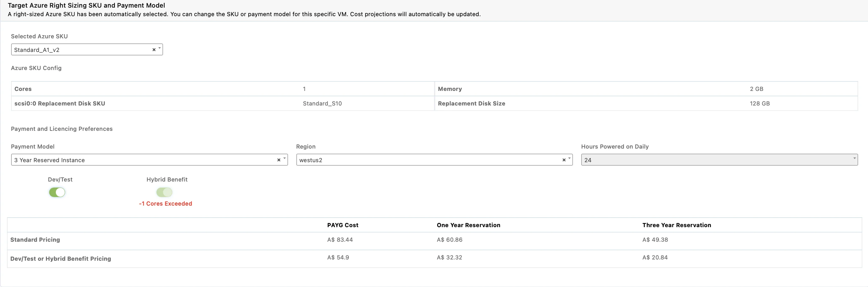
Task: Click the Payment Model select field
Action: pyautogui.click(x=149, y=160)
